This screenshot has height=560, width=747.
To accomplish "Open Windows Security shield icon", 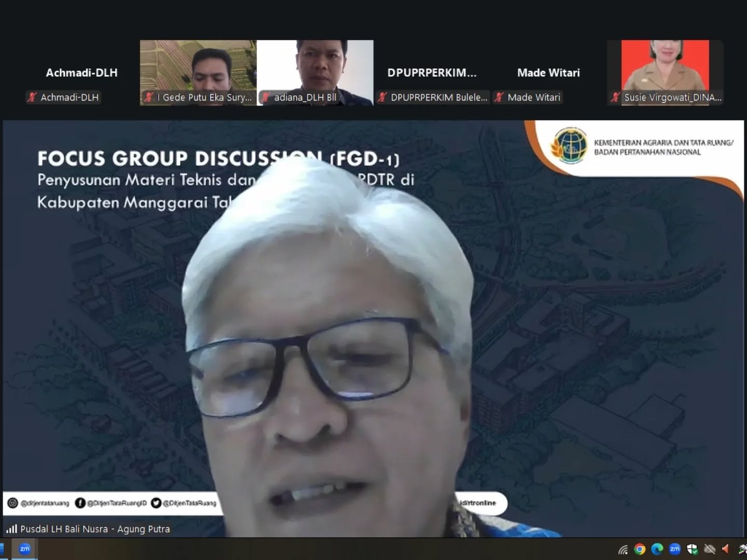I will tap(692, 549).
